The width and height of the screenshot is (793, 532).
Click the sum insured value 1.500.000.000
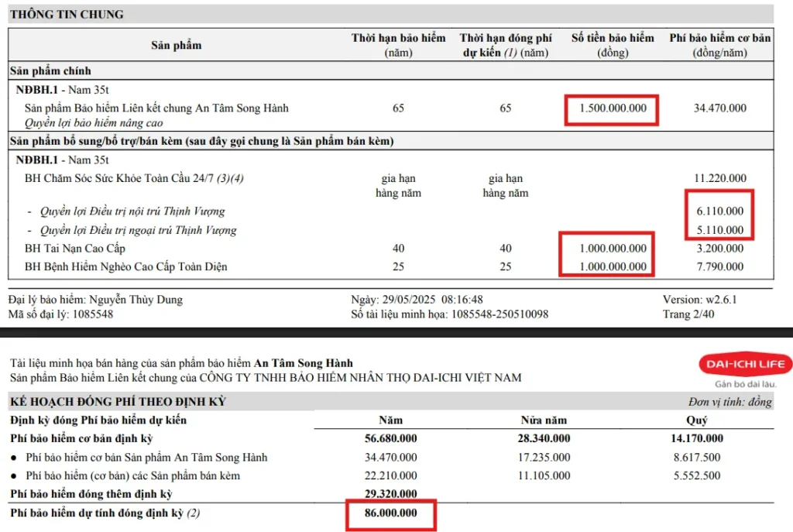[613, 108]
